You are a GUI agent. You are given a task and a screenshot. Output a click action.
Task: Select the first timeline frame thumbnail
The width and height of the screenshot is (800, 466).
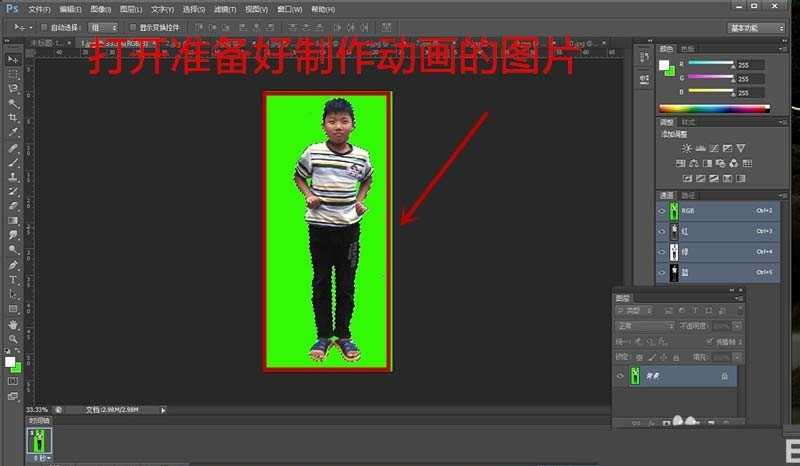click(x=40, y=439)
